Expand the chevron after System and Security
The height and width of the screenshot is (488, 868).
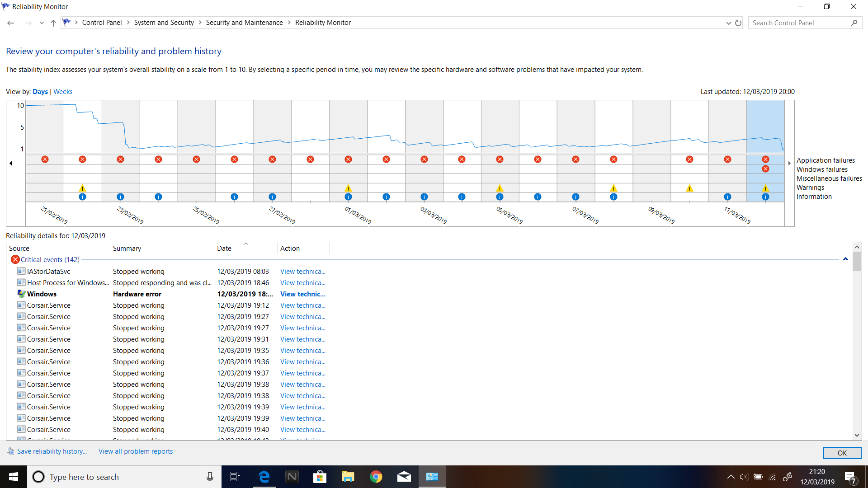200,23
